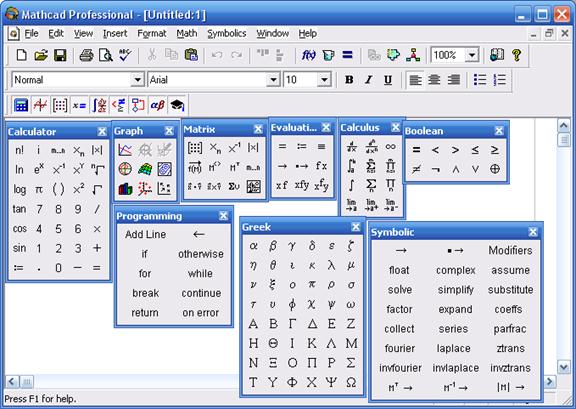Viewport: 576px width, 409px height.
Task: Run the spelling check ABC icon
Action: (x=125, y=55)
